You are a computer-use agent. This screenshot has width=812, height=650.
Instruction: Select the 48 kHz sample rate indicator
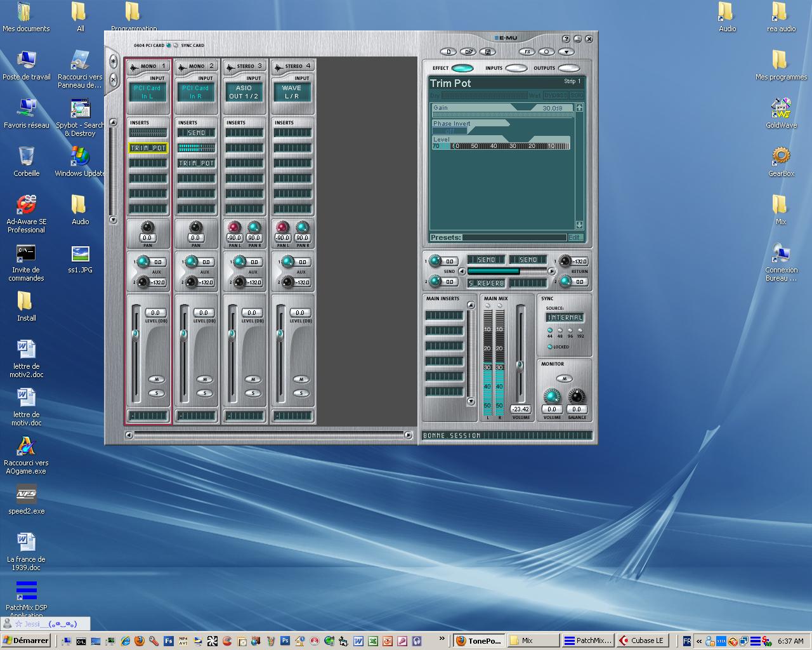coord(560,330)
